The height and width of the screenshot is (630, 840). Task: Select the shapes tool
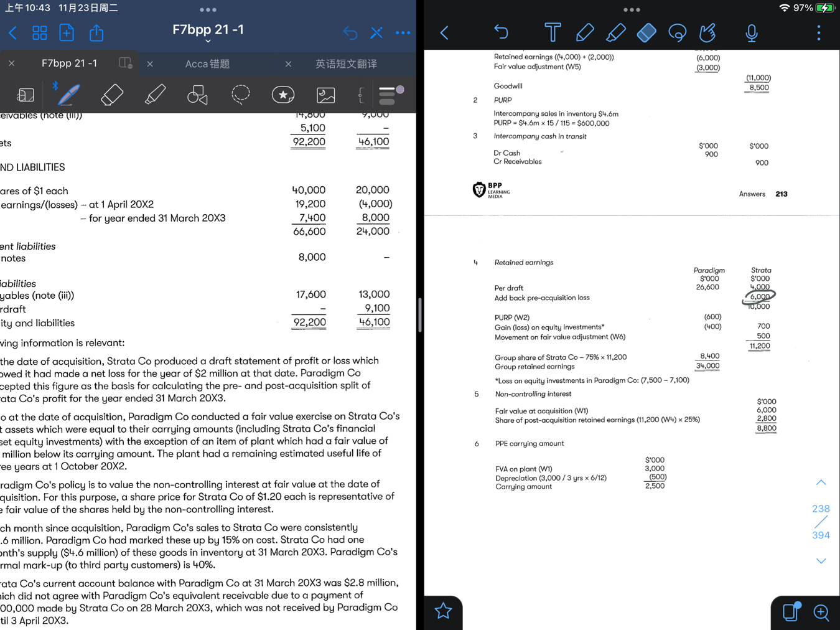click(197, 95)
